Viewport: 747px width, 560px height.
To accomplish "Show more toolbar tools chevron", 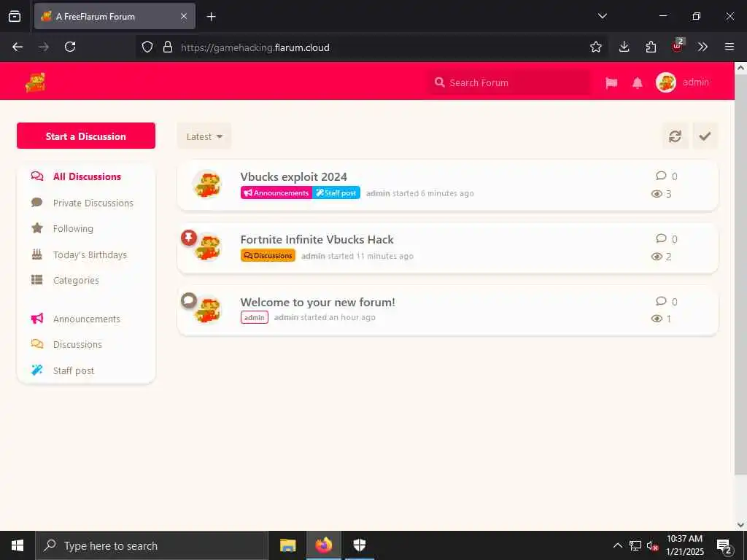I will 703,47.
